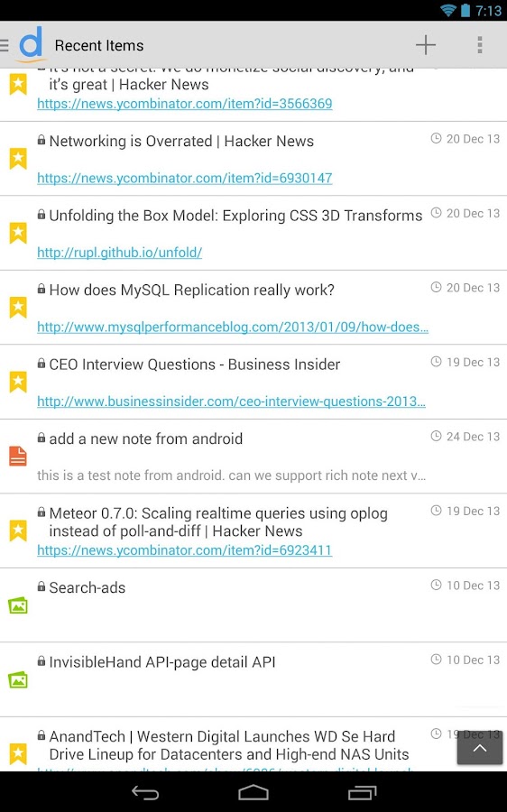
Task: Open the Recent Items title menu
Action: [x=99, y=46]
